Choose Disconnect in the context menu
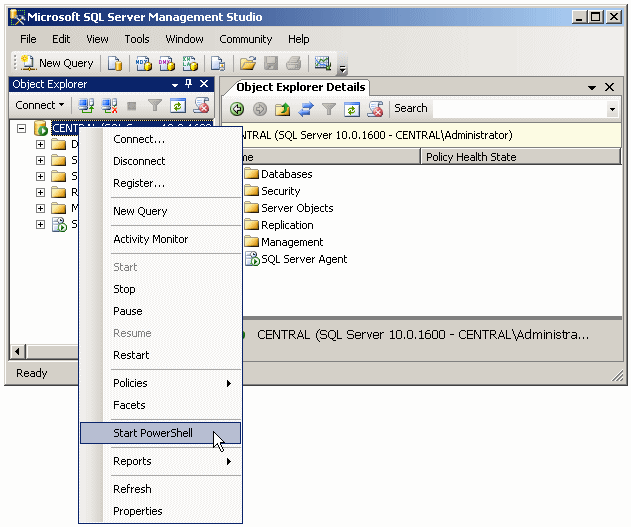The width and height of the screenshot is (631, 527). (x=161, y=161)
